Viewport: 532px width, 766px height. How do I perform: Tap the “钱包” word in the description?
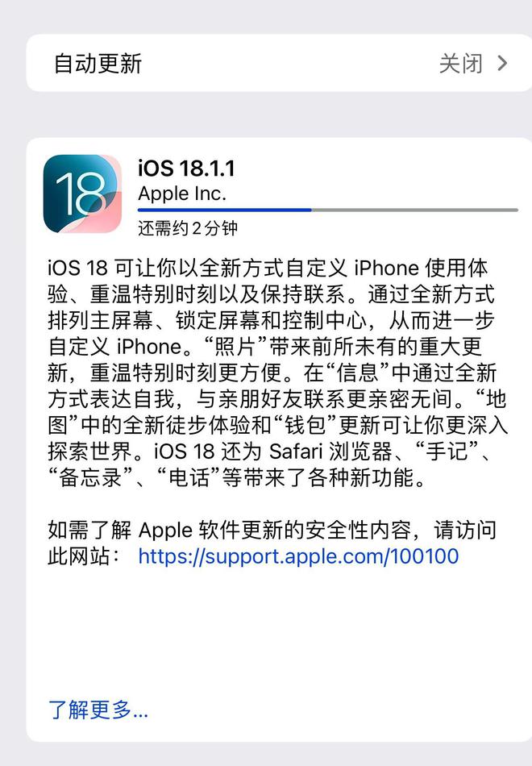click(x=305, y=424)
